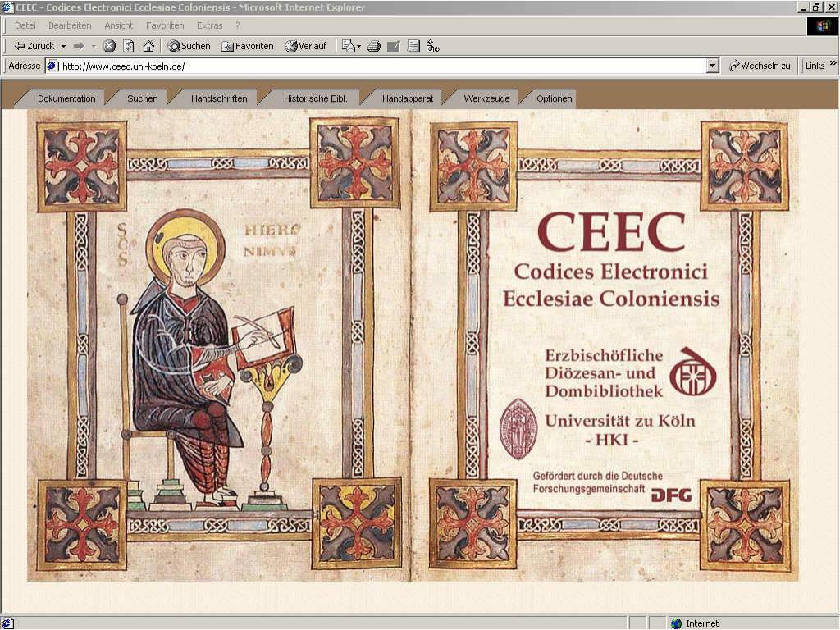This screenshot has height=630, width=840.
Task: Open the Extras menu
Action: click(209, 25)
